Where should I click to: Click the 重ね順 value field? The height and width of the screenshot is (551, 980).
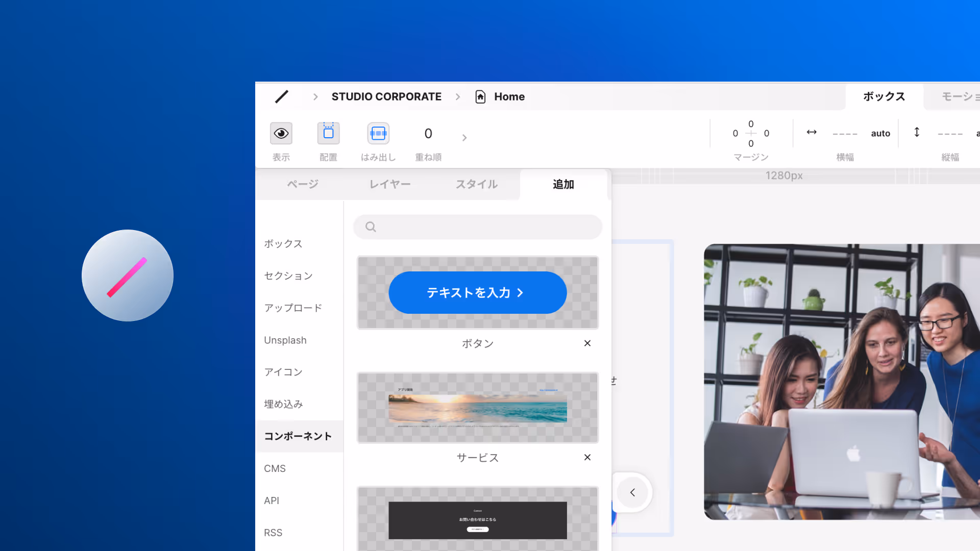click(428, 134)
